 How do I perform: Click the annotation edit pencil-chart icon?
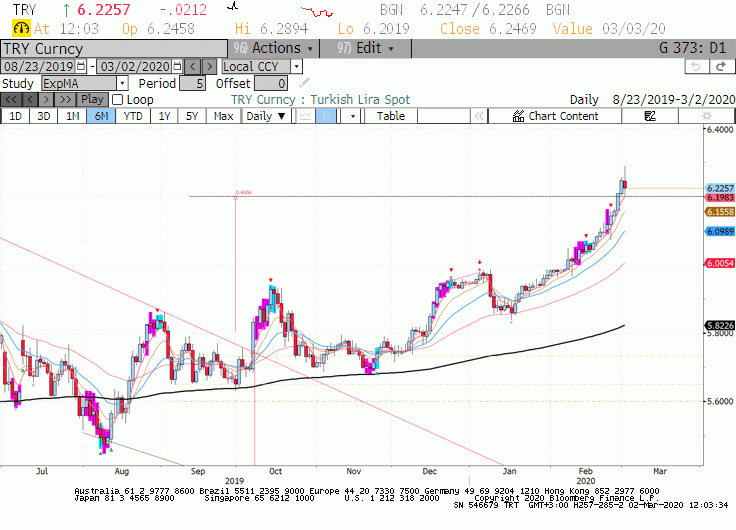tap(650, 116)
